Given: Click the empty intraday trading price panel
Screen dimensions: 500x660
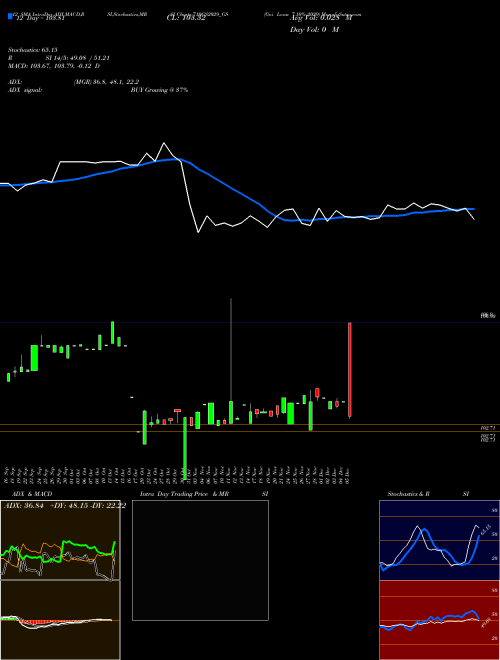Looking at the screenshot, I should pos(200,560).
